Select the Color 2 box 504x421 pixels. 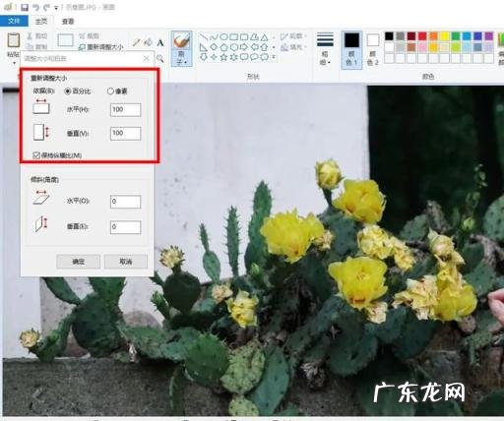(372, 49)
